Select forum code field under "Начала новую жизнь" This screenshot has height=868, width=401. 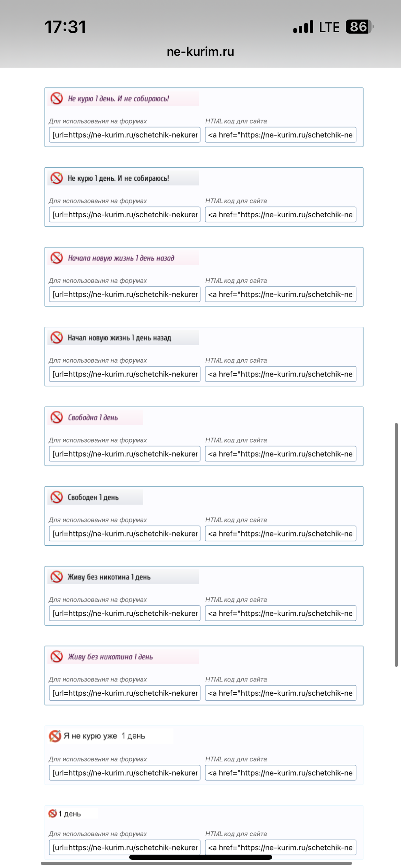click(x=125, y=294)
